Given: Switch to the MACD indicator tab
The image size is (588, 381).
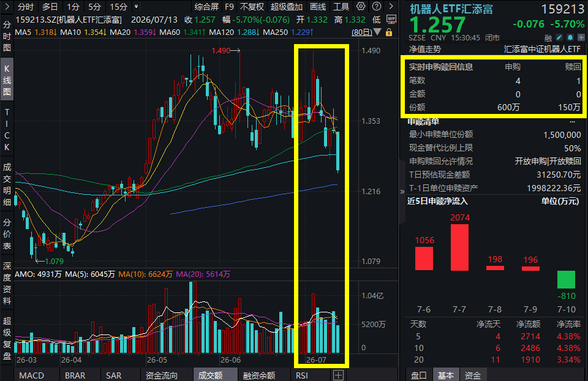Looking at the screenshot, I should coord(31,375).
